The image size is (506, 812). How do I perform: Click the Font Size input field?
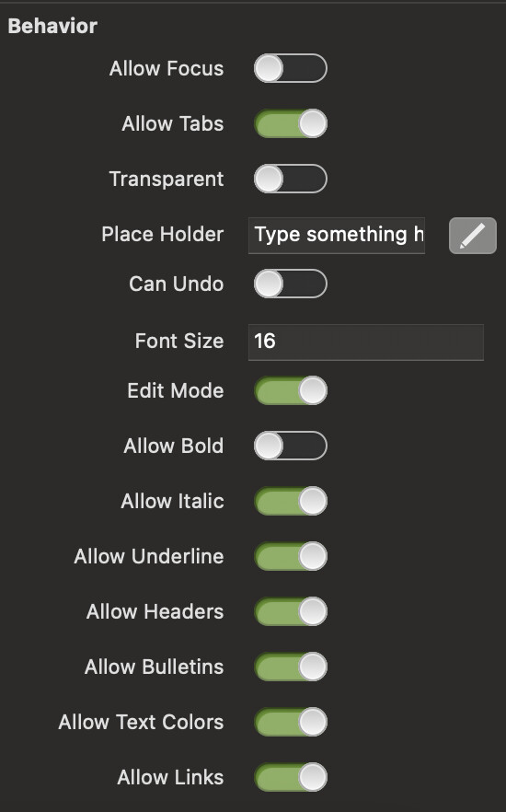[366, 342]
